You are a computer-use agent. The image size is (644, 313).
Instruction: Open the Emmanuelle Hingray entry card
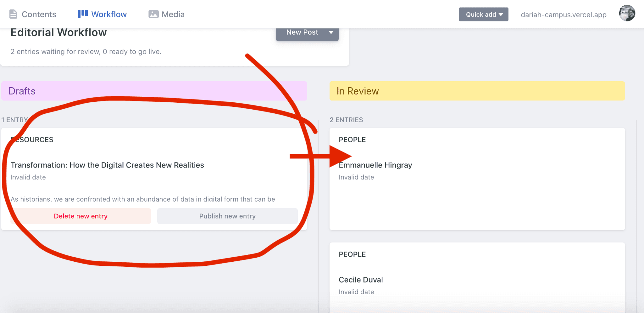(375, 165)
